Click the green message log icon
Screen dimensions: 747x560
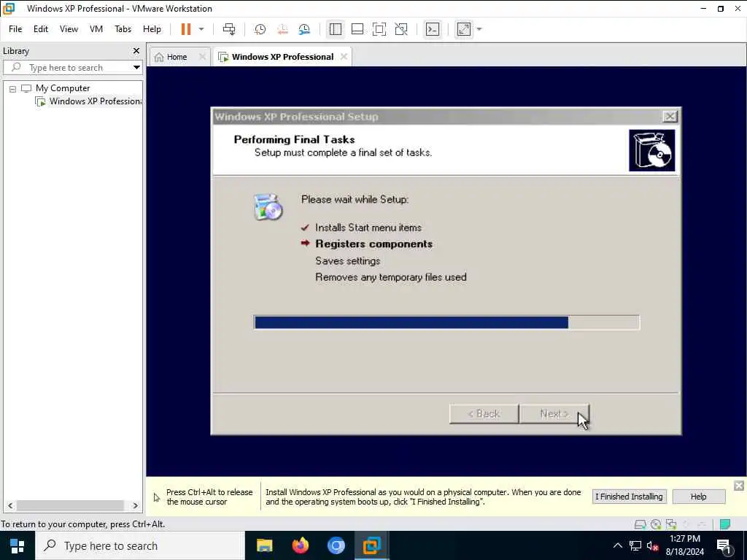pos(725,524)
